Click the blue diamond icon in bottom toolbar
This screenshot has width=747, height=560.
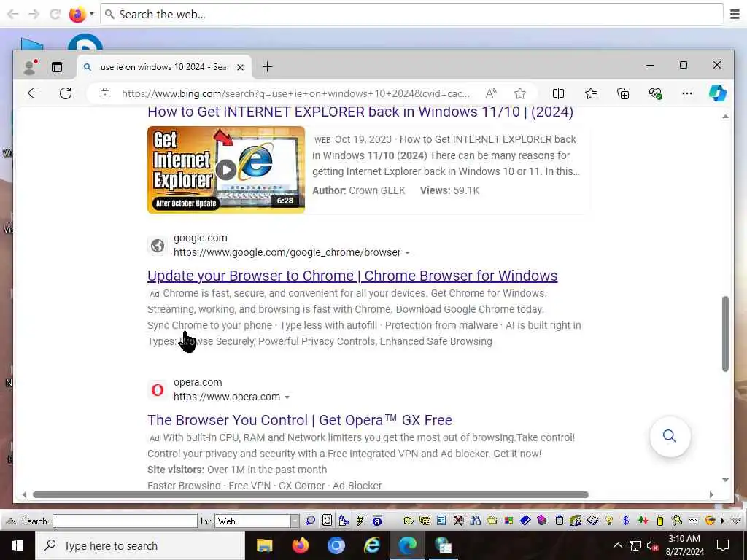pos(525,521)
